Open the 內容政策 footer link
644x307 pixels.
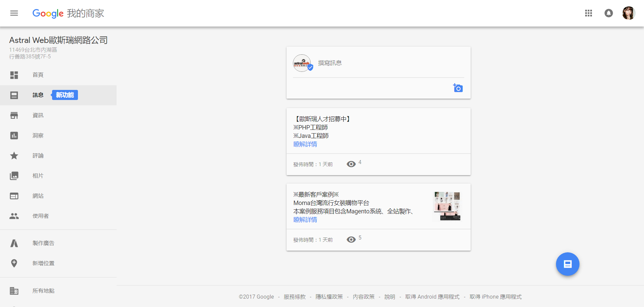tap(363, 297)
